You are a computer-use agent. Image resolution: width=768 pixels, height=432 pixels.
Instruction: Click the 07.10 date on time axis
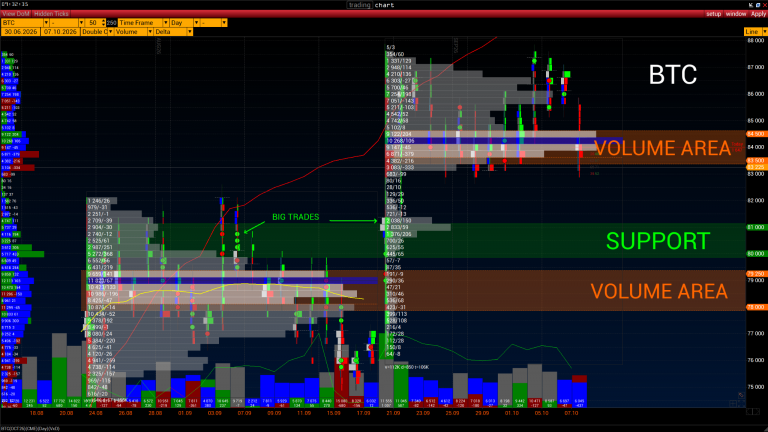click(571, 413)
